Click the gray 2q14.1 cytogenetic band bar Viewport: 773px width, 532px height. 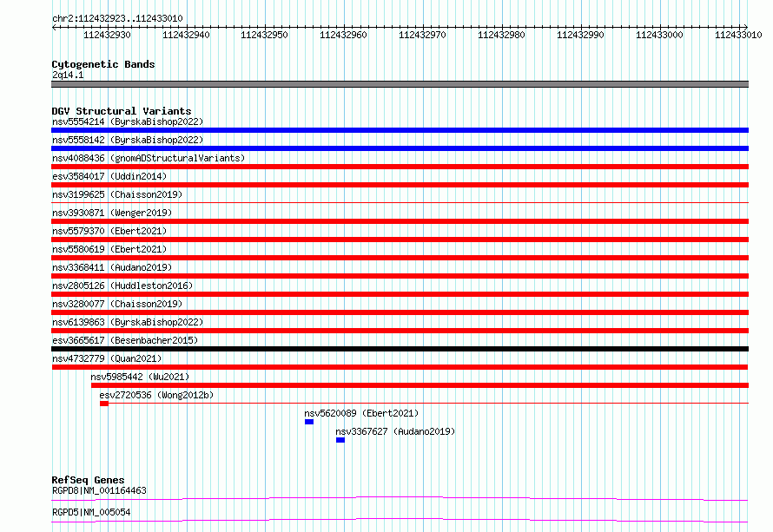click(x=400, y=84)
